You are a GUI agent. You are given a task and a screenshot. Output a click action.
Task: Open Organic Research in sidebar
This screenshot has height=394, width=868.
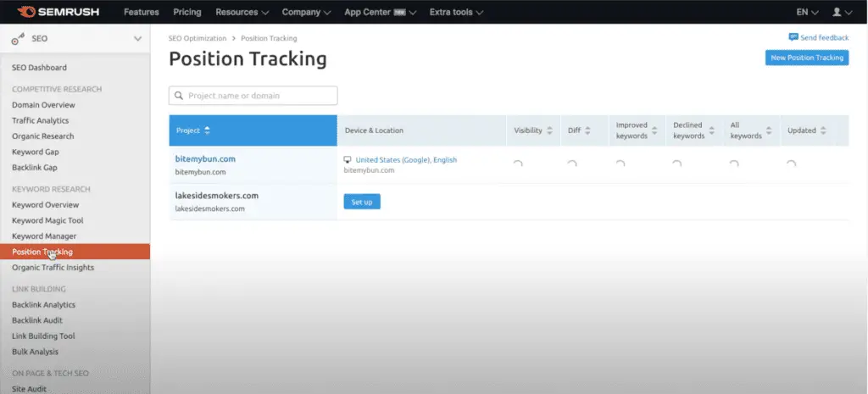[x=42, y=136]
